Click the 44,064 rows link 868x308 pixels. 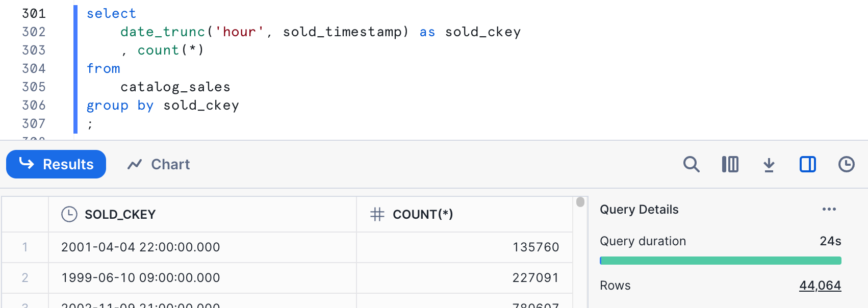pos(820,286)
